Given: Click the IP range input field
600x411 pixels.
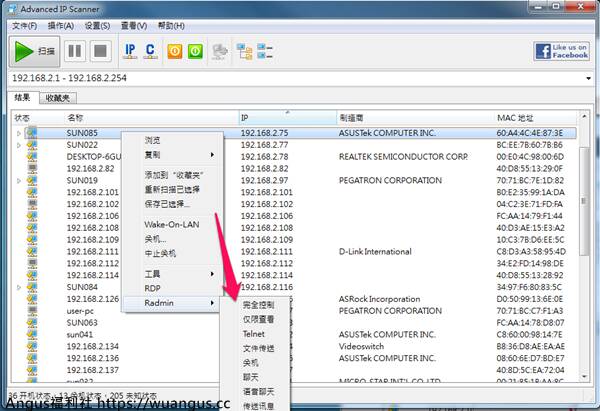Looking at the screenshot, I should (297, 78).
